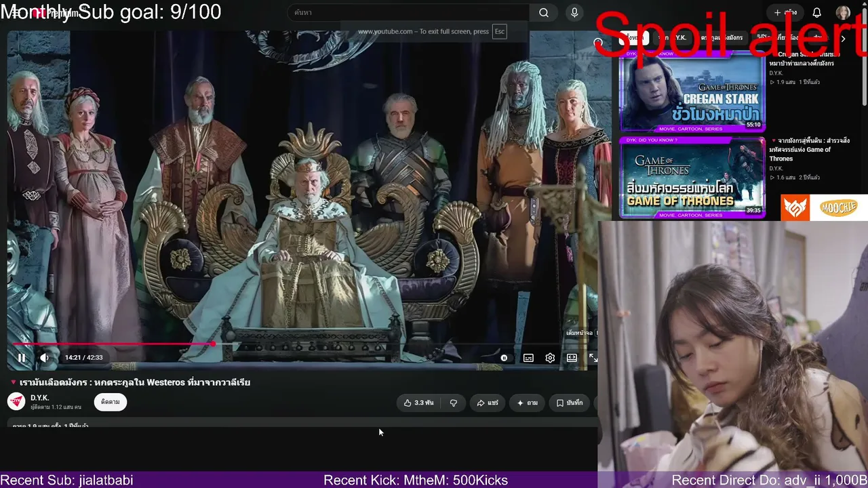Open the Cregan Stark video thumbnail
This screenshot has width=868, height=488.
(692, 91)
